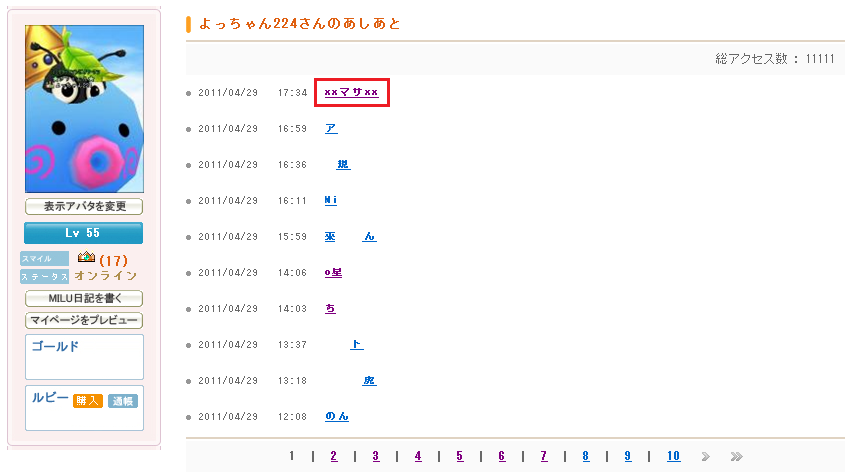This screenshot has height=472, width=845.
Task: Click the next page single-arrow icon
Action: [x=705, y=456]
